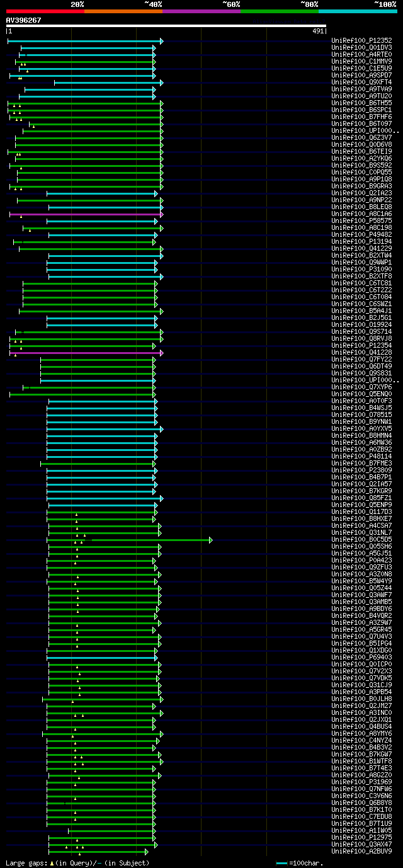Click the UniRef100_Q4BUS4 label

point(361,727)
